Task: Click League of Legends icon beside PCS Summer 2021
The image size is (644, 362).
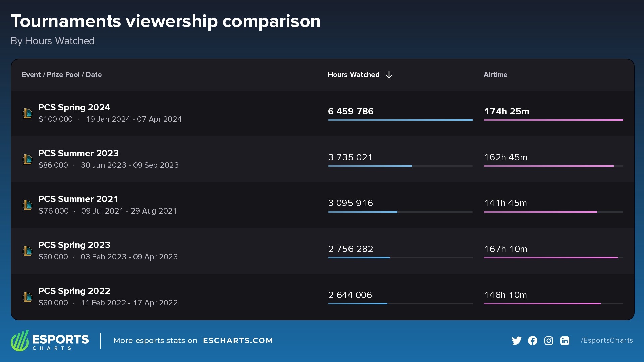Action: [28, 205]
